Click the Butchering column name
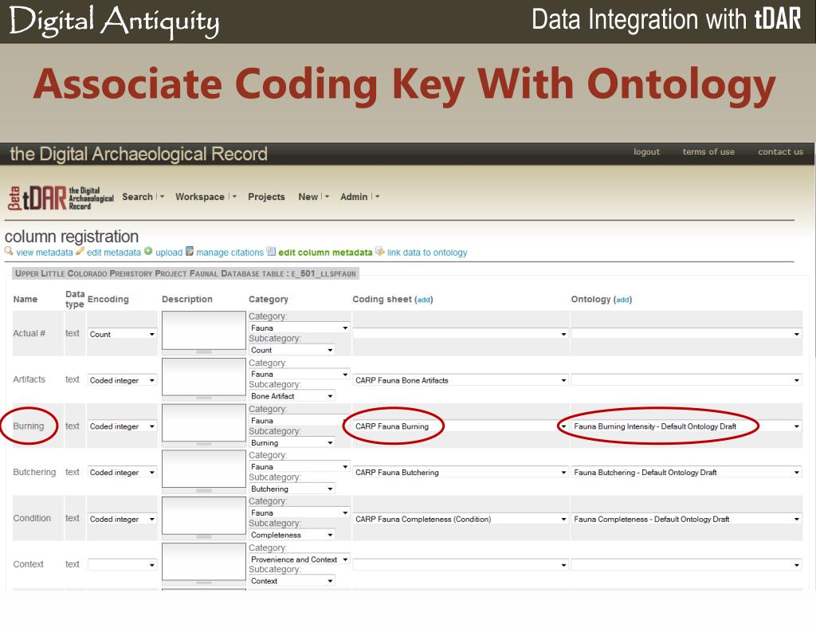Viewport: 816px width, 644px height. point(34,472)
